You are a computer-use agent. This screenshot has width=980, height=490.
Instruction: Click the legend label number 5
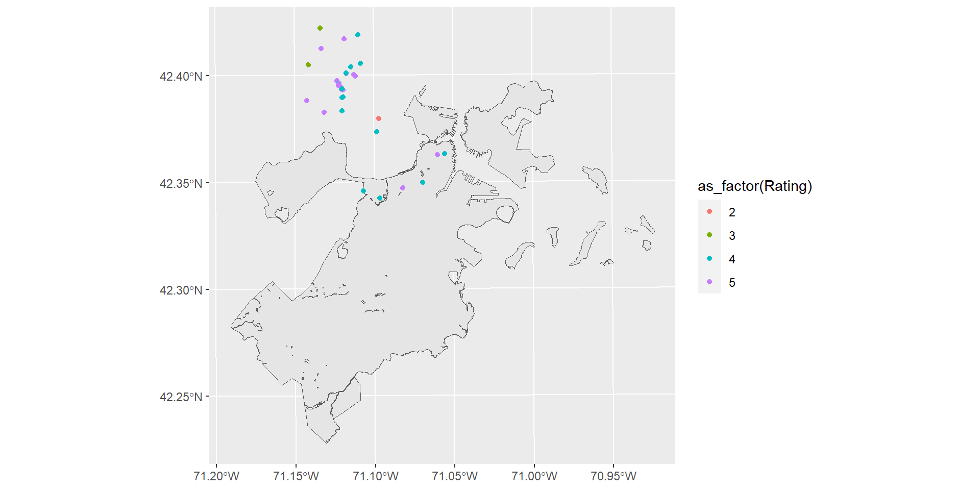(x=732, y=283)
